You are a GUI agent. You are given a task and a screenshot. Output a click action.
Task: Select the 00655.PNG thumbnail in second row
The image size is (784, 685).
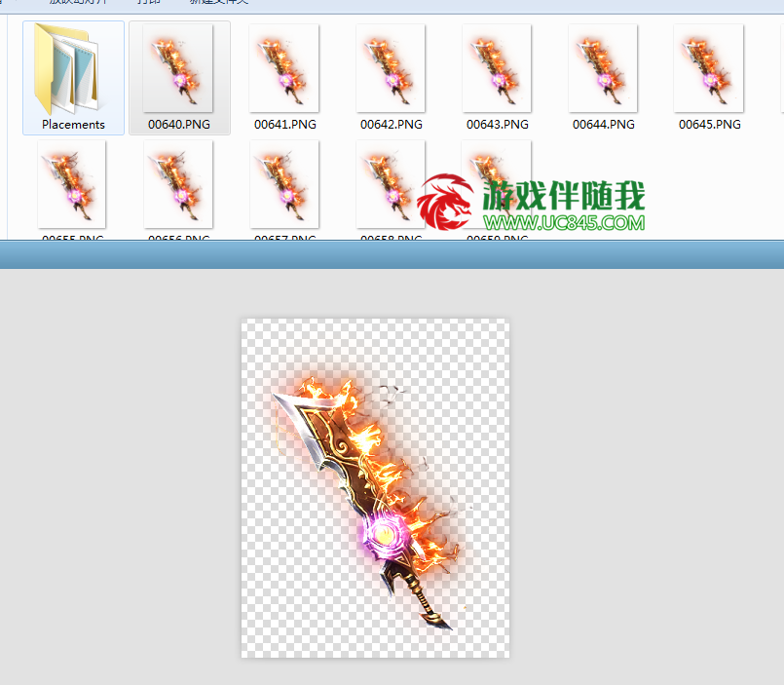point(71,184)
